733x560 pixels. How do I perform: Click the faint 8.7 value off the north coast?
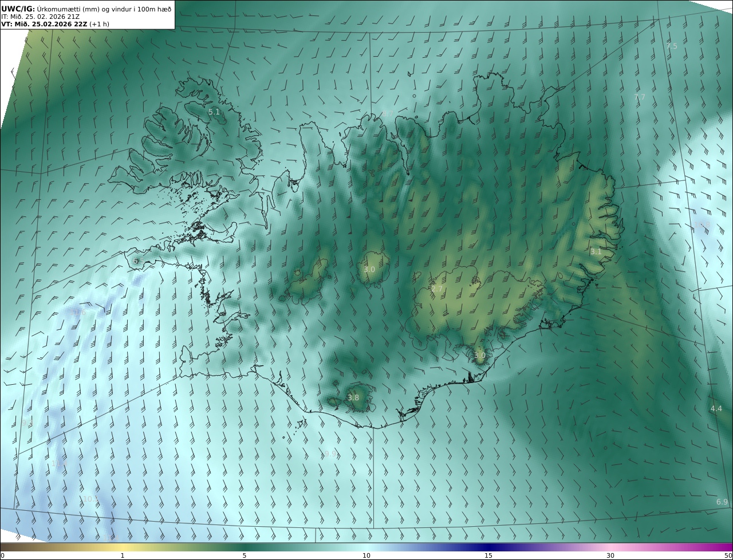coord(388,114)
